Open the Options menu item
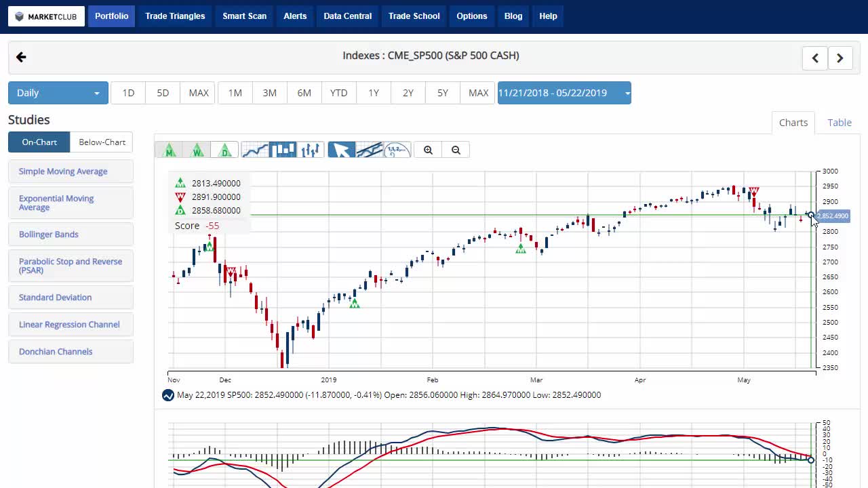This screenshot has width=868, height=488. tap(472, 16)
